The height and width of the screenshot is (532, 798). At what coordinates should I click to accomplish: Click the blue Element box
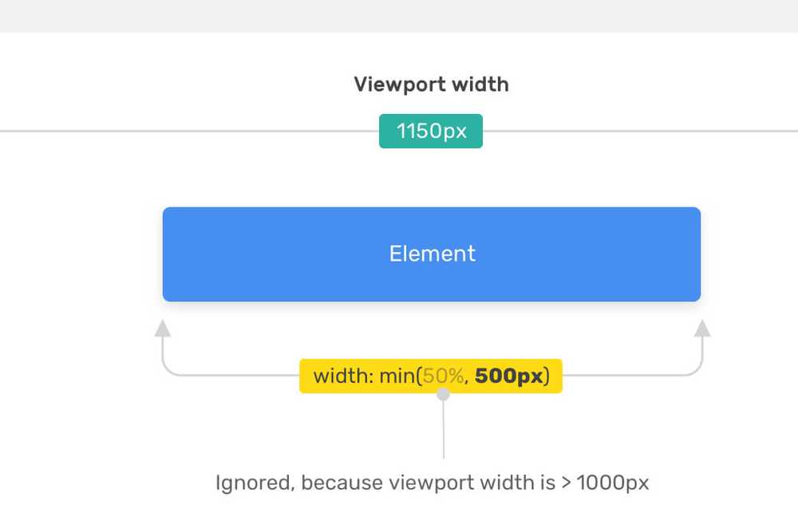[432, 254]
